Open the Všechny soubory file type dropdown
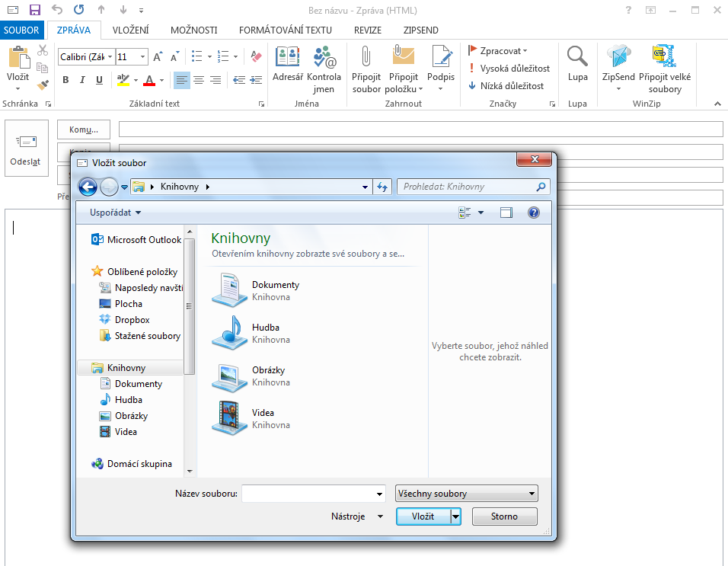 [467, 494]
